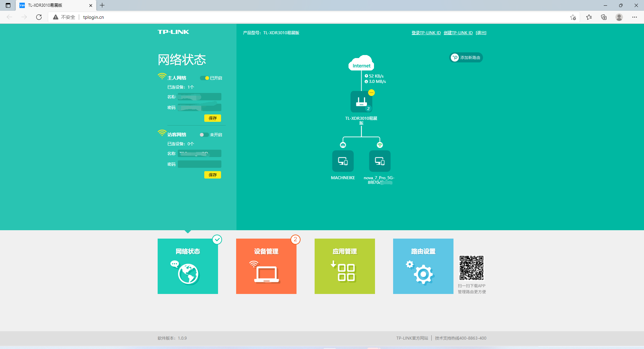The image size is (644, 349).
Task: Click the Wi-Fi indicator above nova_7_Pro
Action: pos(380,145)
